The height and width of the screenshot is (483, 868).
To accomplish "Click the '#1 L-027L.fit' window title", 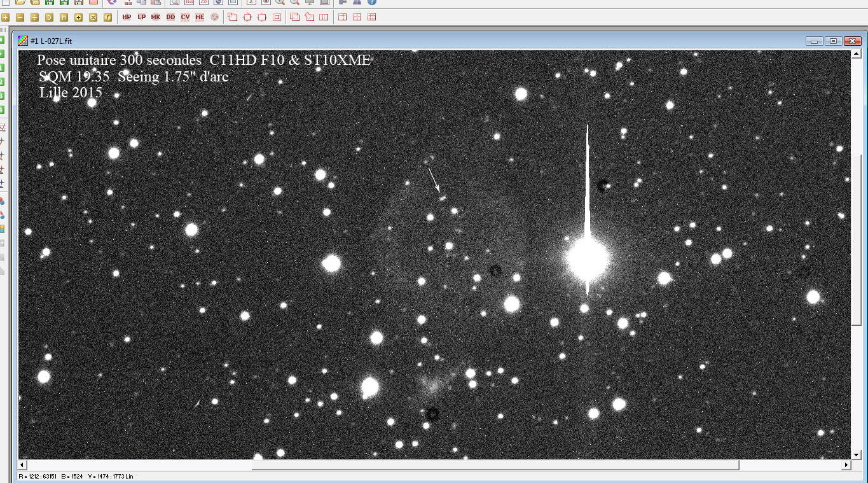I will pyautogui.click(x=52, y=41).
